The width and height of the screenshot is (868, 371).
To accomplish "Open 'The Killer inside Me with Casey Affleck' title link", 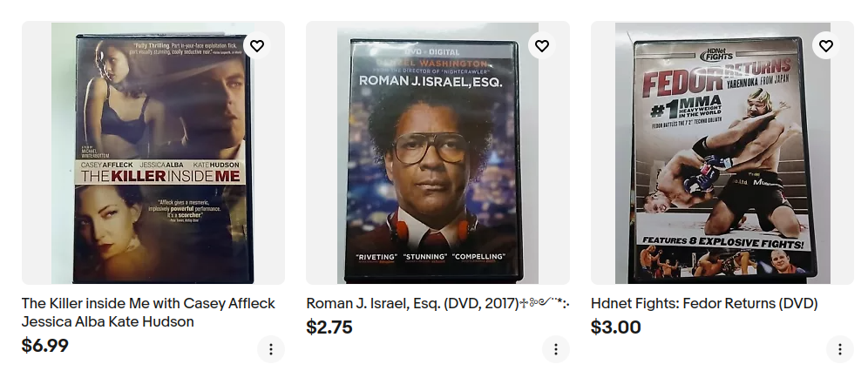I will [148, 303].
